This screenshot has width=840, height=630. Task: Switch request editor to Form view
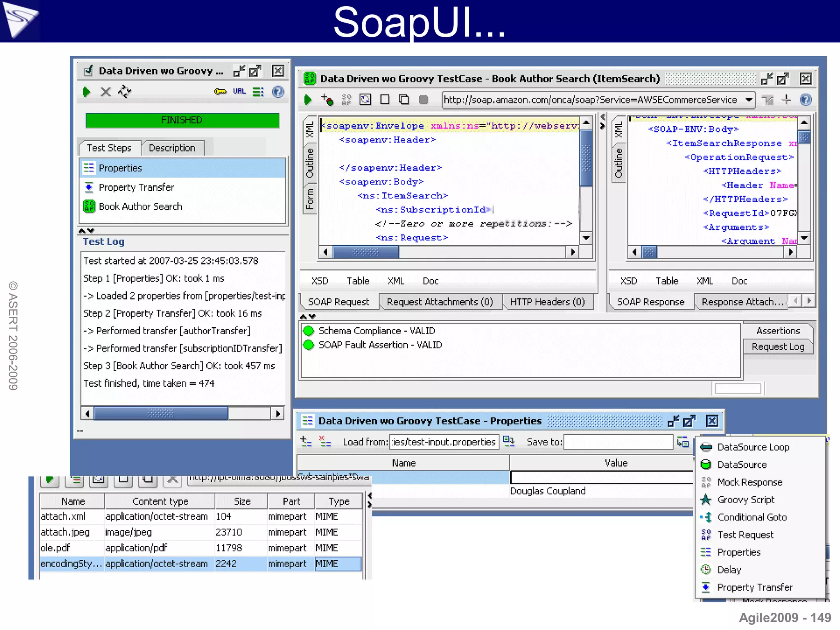(x=310, y=199)
